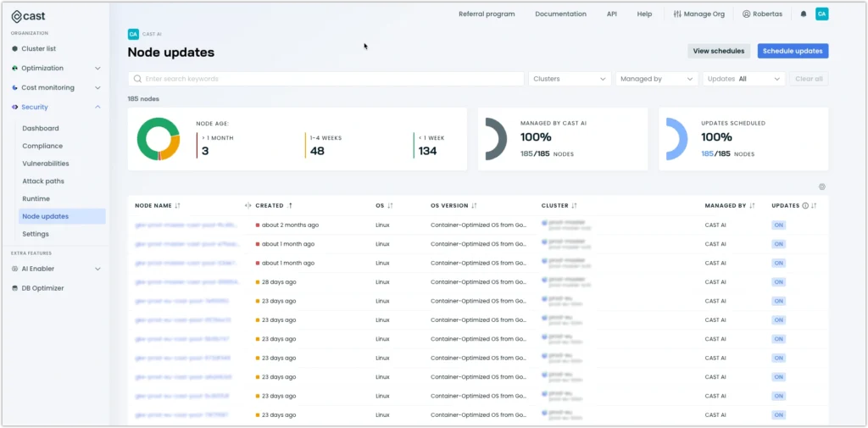Open the Clusters filter dropdown
Image resolution: width=868 pixels, height=428 pixels.
[570, 79]
